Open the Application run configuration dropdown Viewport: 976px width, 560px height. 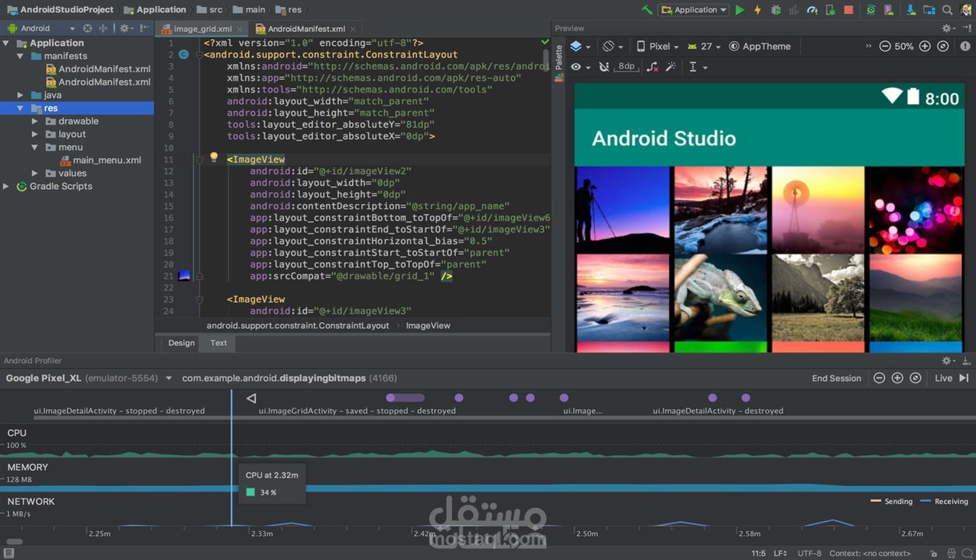(x=693, y=10)
